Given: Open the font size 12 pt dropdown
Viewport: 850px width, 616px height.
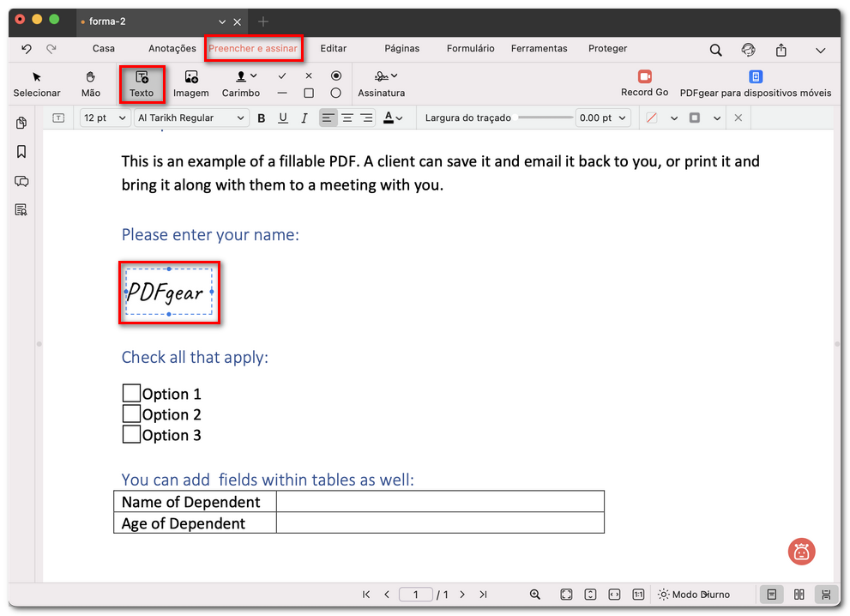Looking at the screenshot, I should (x=105, y=118).
